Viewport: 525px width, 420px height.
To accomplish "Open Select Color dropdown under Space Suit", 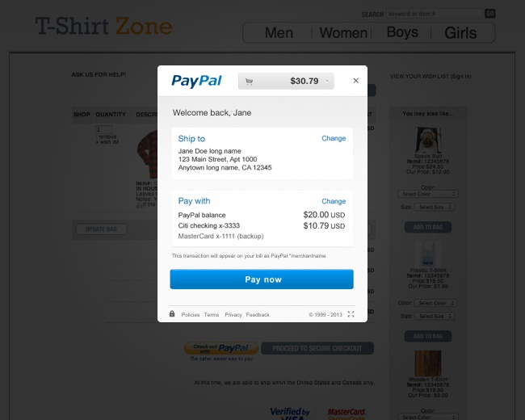I will [428, 194].
